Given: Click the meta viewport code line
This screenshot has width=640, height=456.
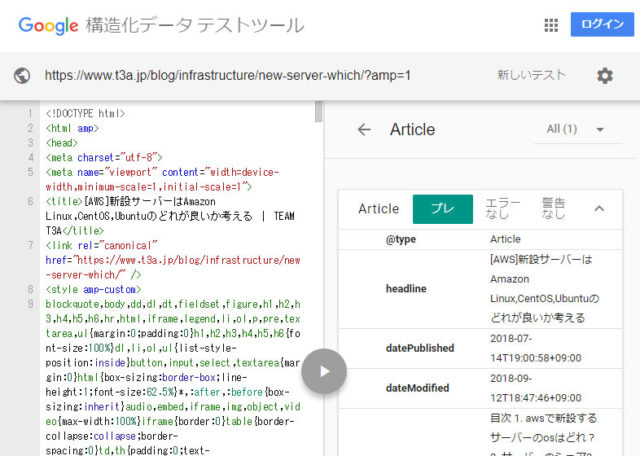Looking at the screenshot, I should (162, 180).
